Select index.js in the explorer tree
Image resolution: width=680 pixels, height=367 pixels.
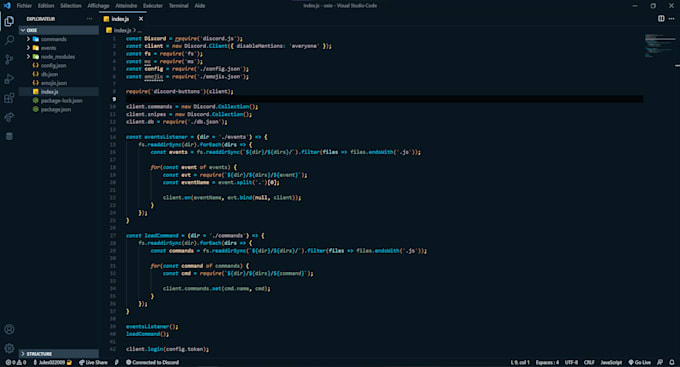coord(59,92)
